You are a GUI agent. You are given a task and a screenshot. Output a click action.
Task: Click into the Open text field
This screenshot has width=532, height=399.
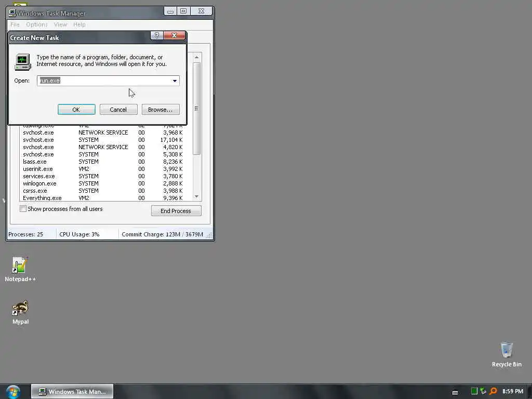pos(104,81)
